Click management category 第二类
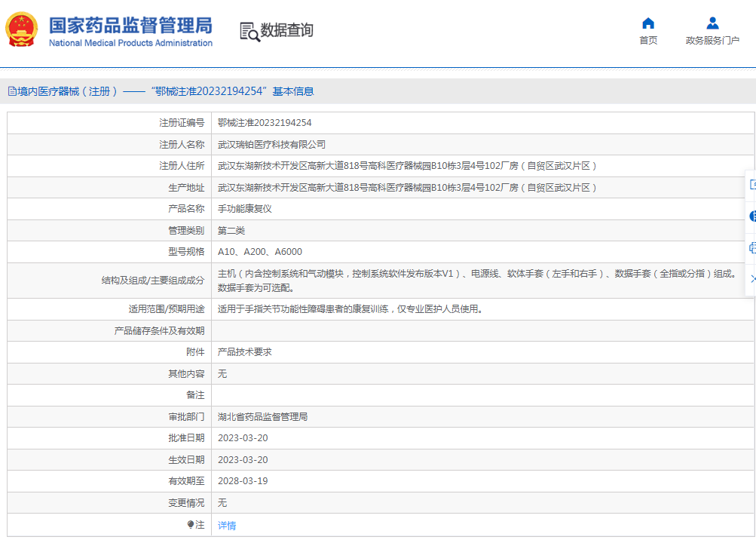The width and height of the screenshot is (756, 543). [x=231, y=231]
